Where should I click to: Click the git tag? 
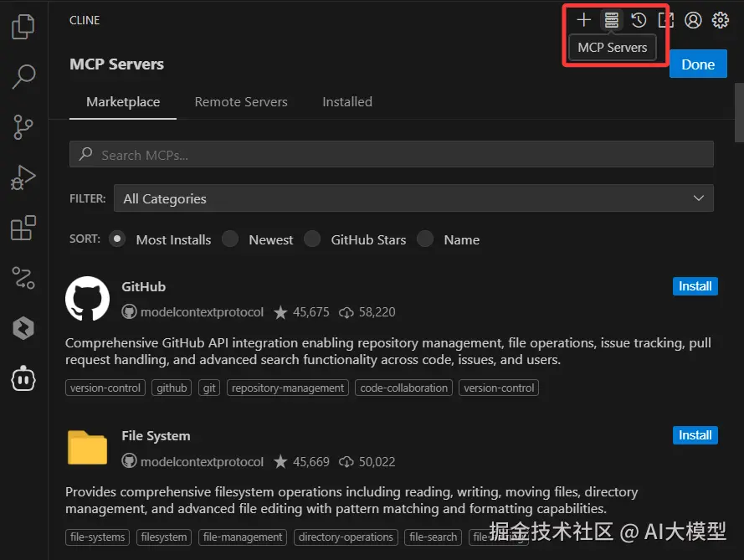(209, 388)
